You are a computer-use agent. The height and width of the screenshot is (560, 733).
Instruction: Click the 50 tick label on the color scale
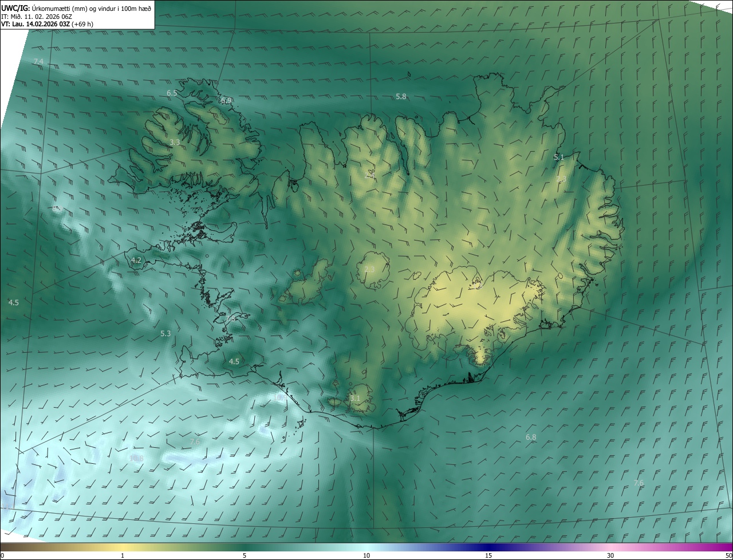tap(728, 555)
